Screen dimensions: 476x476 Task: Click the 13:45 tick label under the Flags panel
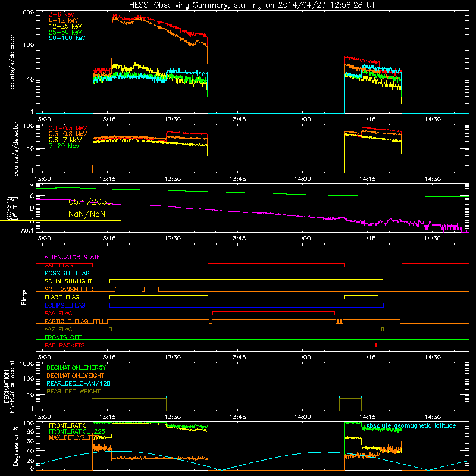click(x=237, y=358)
